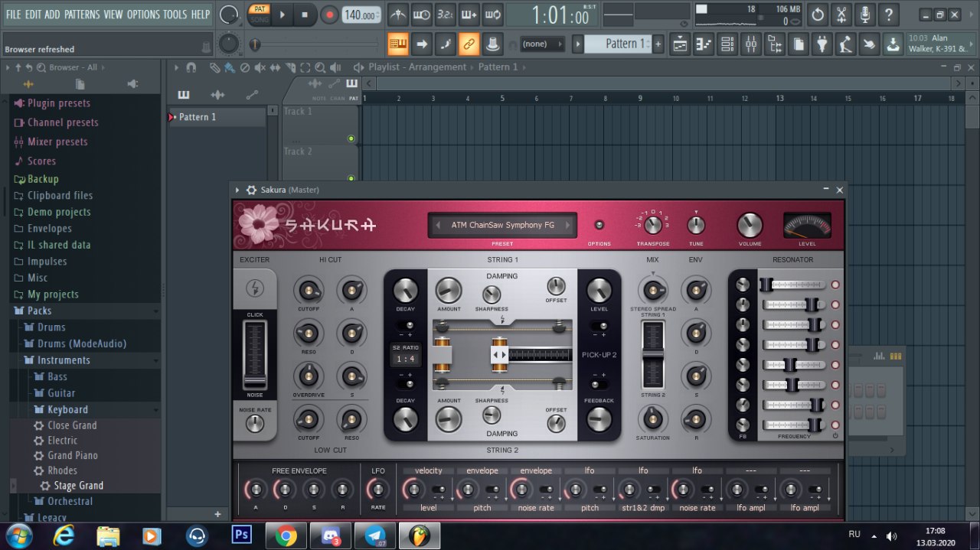Click the ATM ChainSaw Symphony FG preset name

pos(502,225)
